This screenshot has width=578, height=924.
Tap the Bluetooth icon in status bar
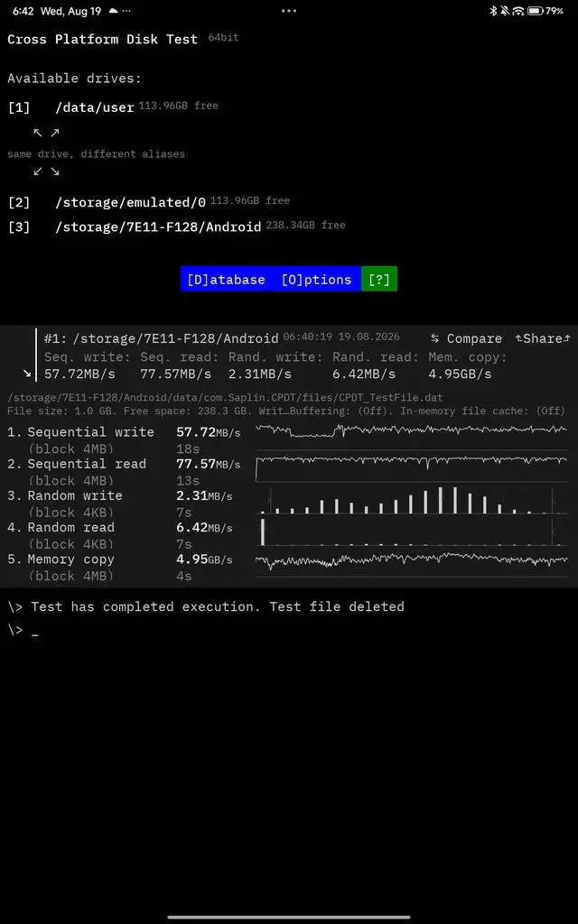[x=494, y=11]
